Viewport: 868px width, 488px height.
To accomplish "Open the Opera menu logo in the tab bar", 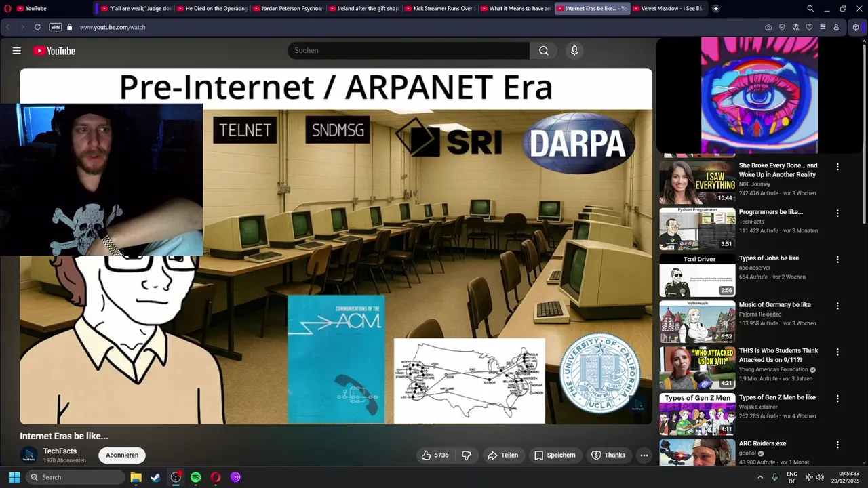I will [x=7, y=9].
